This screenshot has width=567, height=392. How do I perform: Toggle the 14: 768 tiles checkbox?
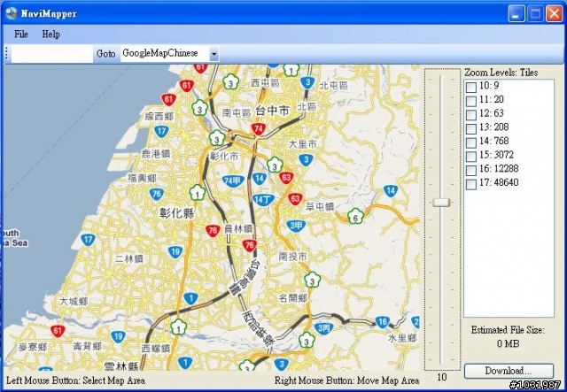(x=470, y=142)
